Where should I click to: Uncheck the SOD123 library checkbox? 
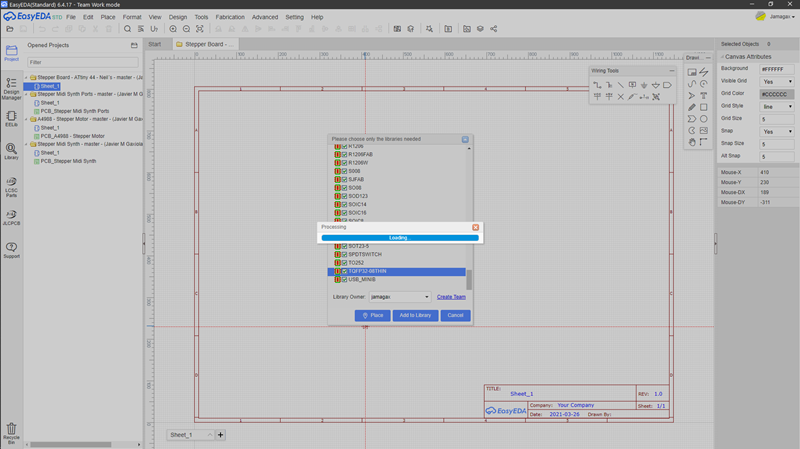(x=344, y=196)
